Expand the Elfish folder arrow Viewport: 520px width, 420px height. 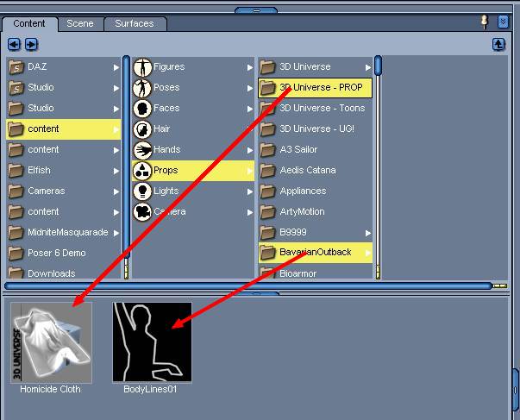point(116,171)
